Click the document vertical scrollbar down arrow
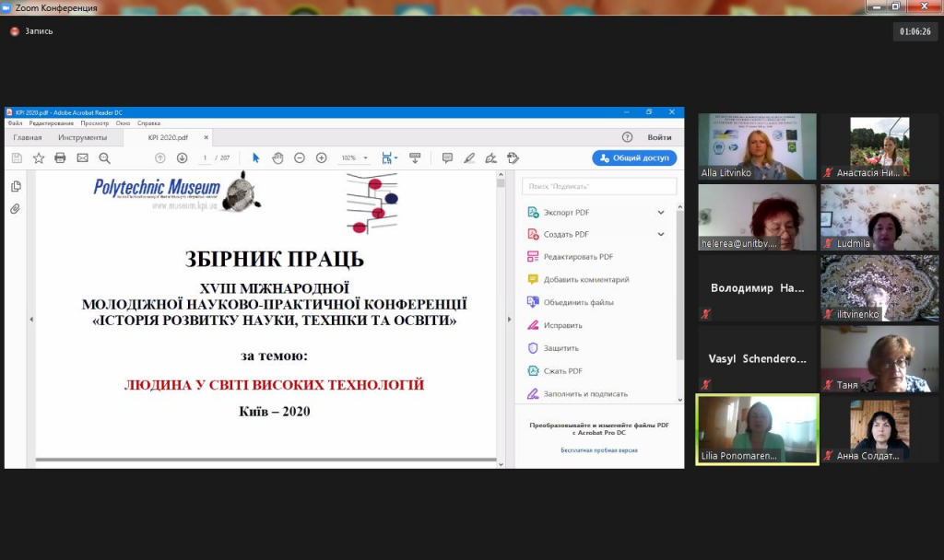The image size is (944, 560). (x=501, y=464)
